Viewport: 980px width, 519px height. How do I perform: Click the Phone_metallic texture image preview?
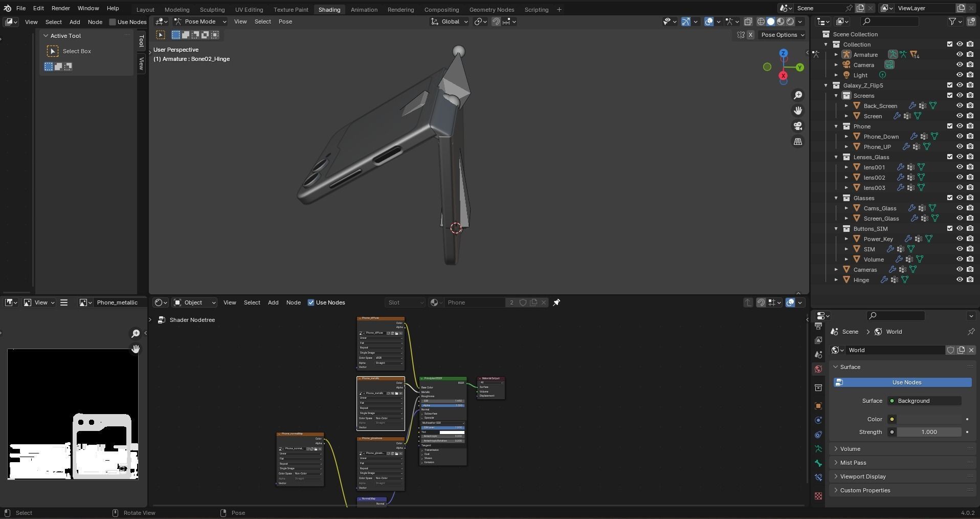[73, 414]
